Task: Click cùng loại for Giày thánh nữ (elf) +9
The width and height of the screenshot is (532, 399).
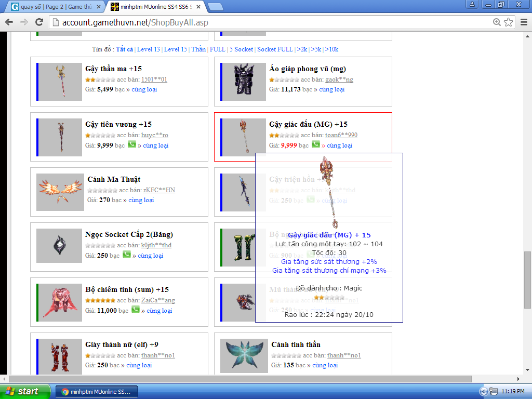Action: (x=139, y=365)
